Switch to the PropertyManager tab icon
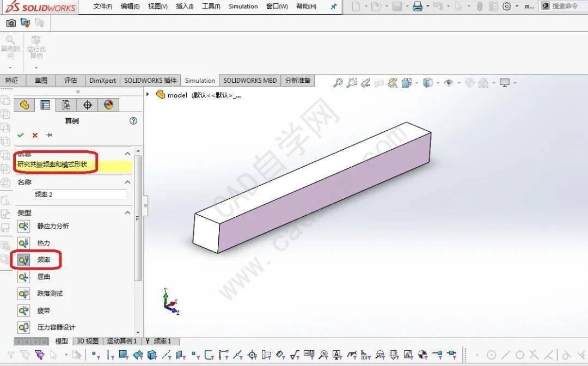 [45, 105]
